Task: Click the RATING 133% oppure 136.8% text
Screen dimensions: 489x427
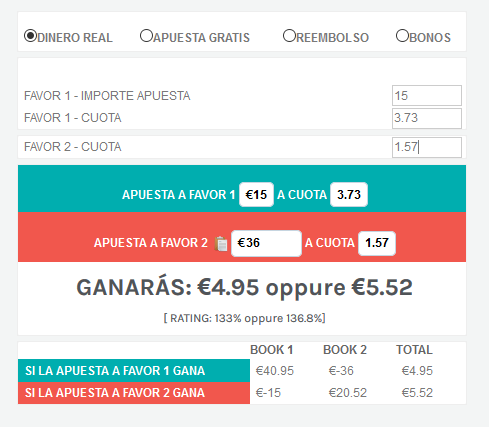Action: pyautogui.click(x=244, y=318)
